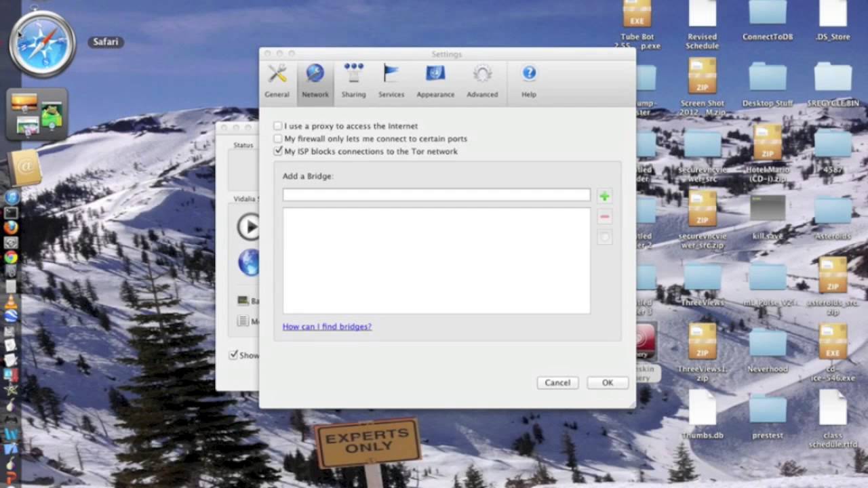Viewport: 868px width, 488px height.
Task: Select the thumbs.db file on desktop
Action: (x=702, y=415)
